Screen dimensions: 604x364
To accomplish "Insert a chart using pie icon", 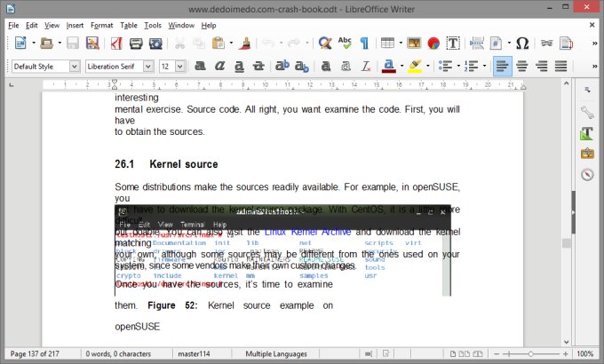I will pos(433,43).
